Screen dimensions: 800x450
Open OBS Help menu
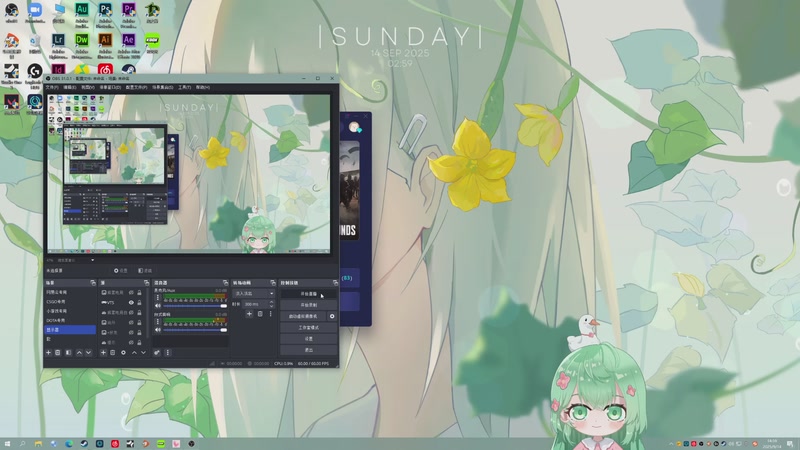pyautogui.click(x=203, y=87)
